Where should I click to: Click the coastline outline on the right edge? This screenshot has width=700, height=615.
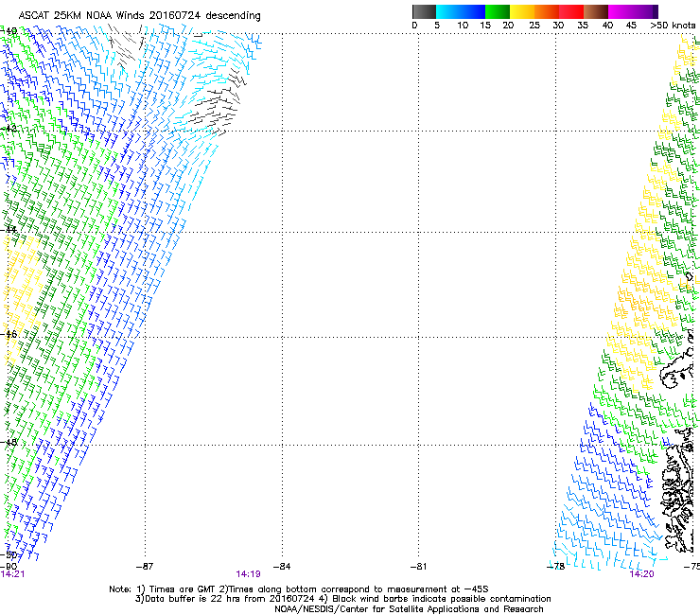click(x=678, y=491)
